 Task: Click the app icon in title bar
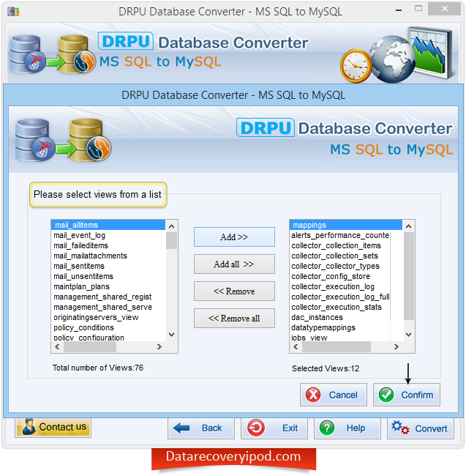point(13,12)
